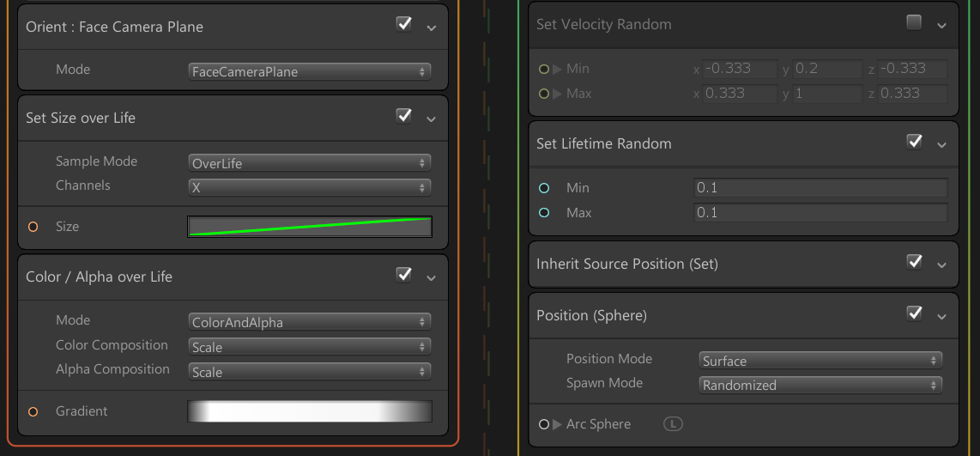
Task: Expand the Inherit Source Position block
Action: coord(942,266)
